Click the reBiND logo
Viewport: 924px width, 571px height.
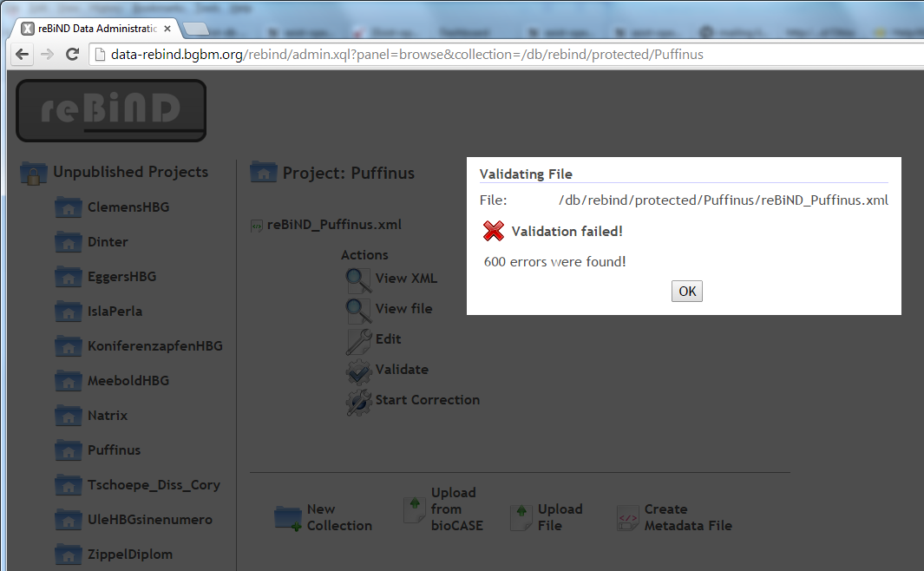(110, 110)
